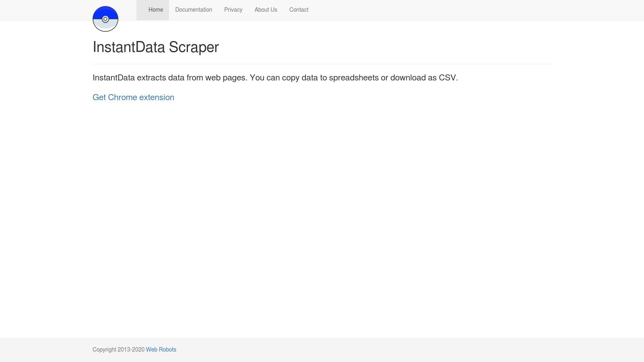Image resolution: width=644 pixels, height=362 pixels.
Task: Select the pokeball icon above the navbar
Action: [x=105, y=19]
